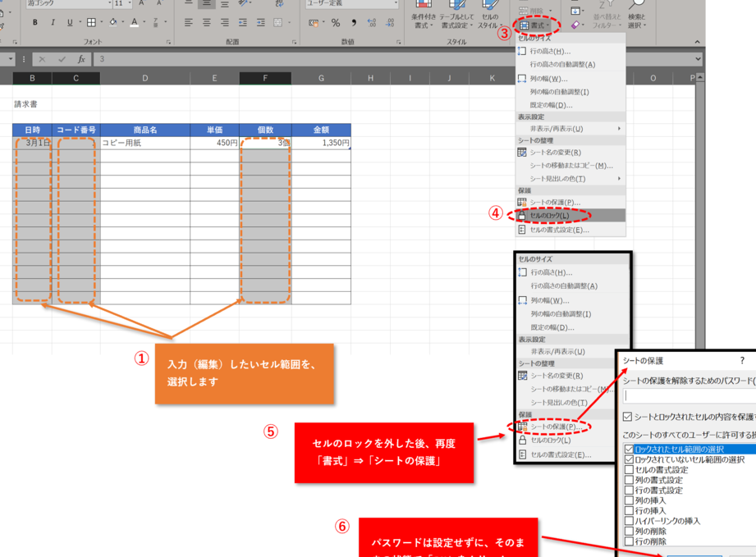This screenshot has width=756, height=557.
Task: Click the Decrease Decimal icon
Action: tap(390, 23)
